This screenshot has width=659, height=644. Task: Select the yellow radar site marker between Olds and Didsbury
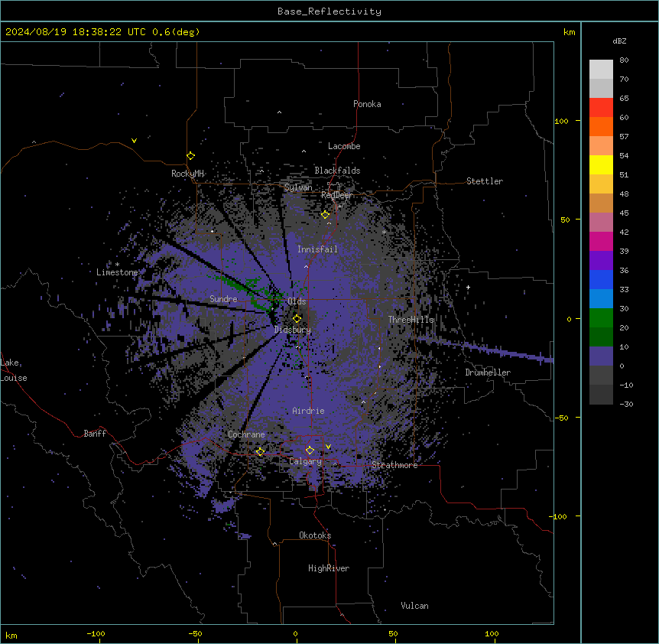(297, 318)
